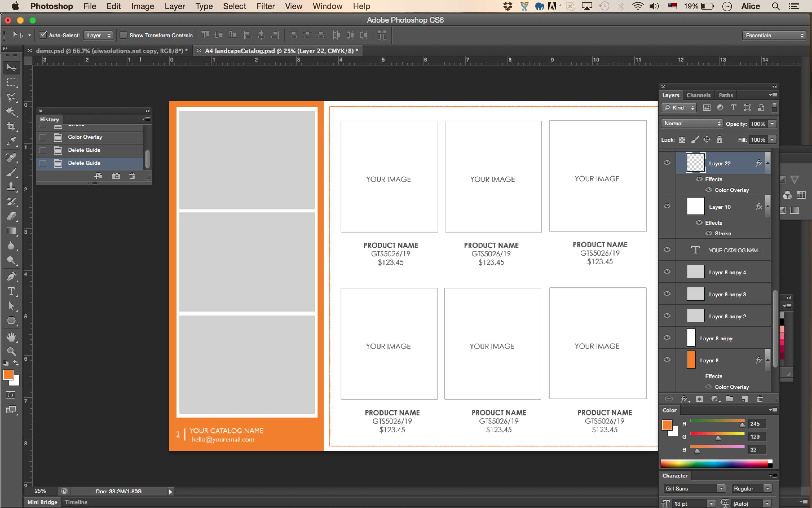812x508 pixels.
Task: Lock all for layer with padlock icon
Action: coord(719,139)
